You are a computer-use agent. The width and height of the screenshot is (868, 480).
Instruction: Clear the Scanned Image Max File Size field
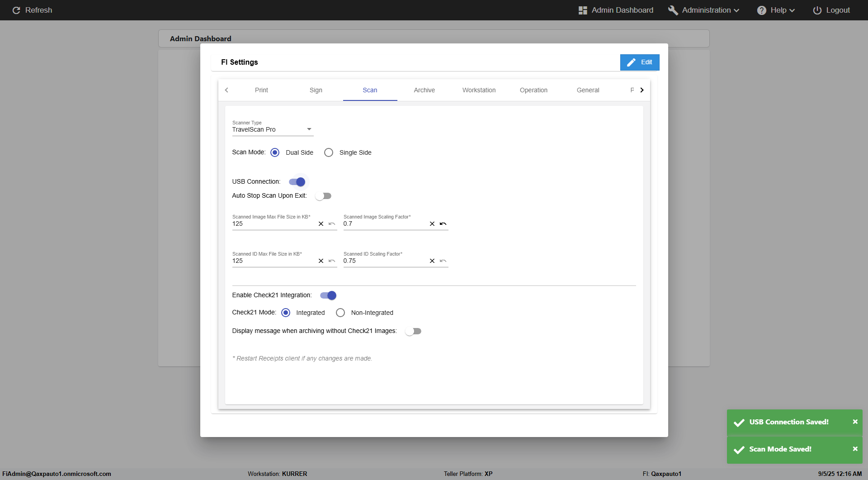click(x=321, y=224)
